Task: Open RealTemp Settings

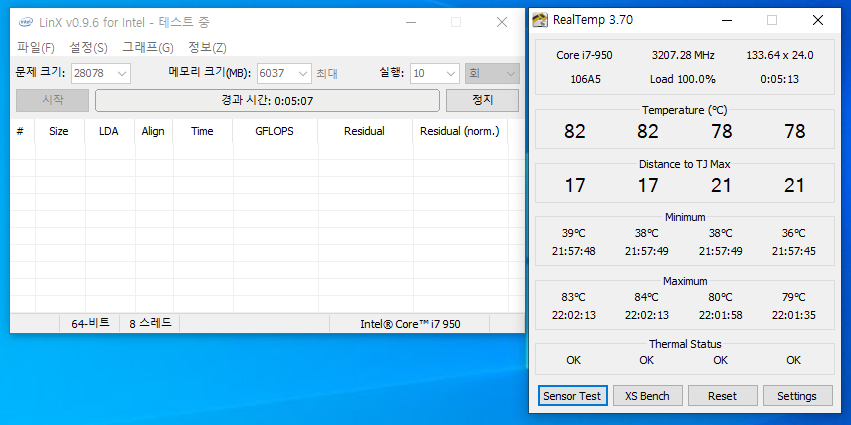Action: pyautogui.click(x=797, y=396)
